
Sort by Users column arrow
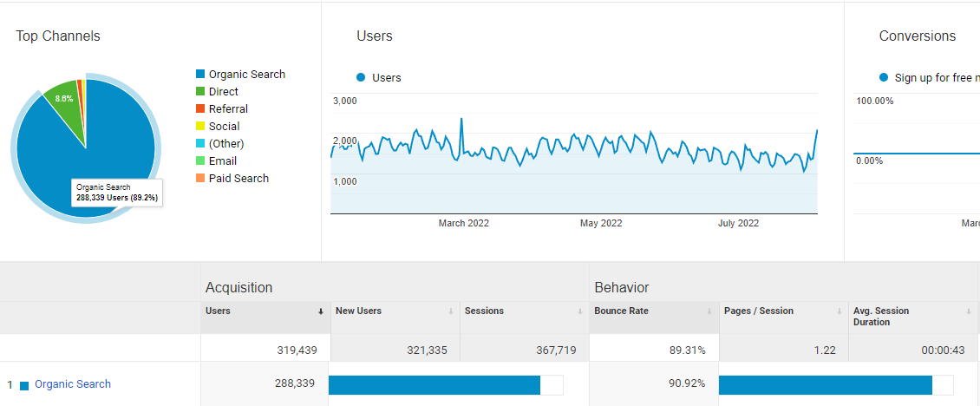tap(321, 311)
